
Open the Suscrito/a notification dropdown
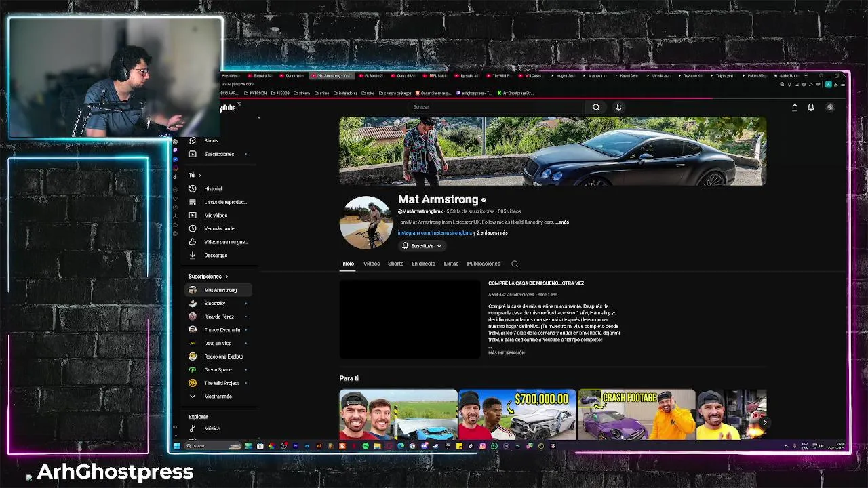[422, 245]
